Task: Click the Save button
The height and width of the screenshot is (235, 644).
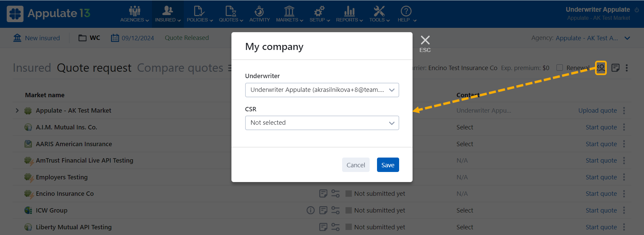Action: point(388,165)
